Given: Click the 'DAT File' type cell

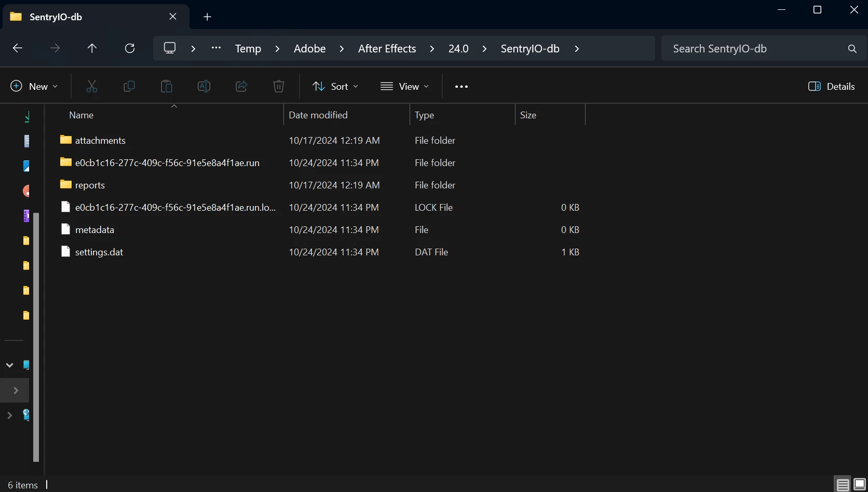Looking at the screenshot, I should [x=431, y=252].
